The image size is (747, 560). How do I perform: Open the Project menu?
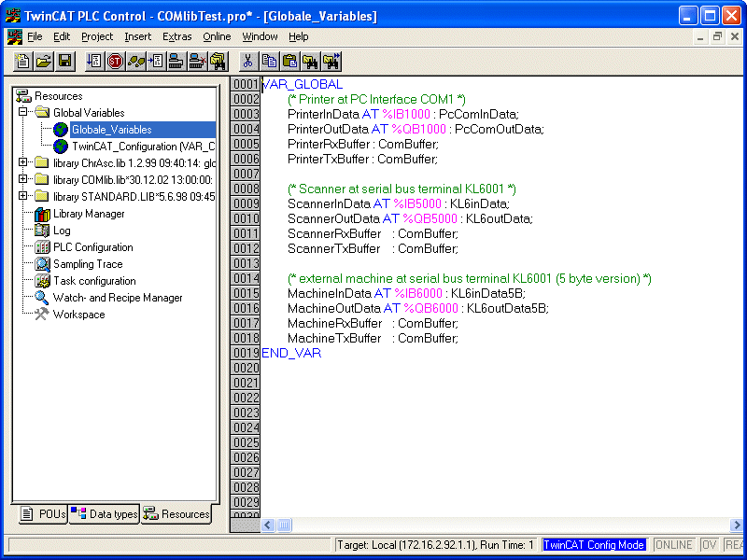(x=97, y=36)
